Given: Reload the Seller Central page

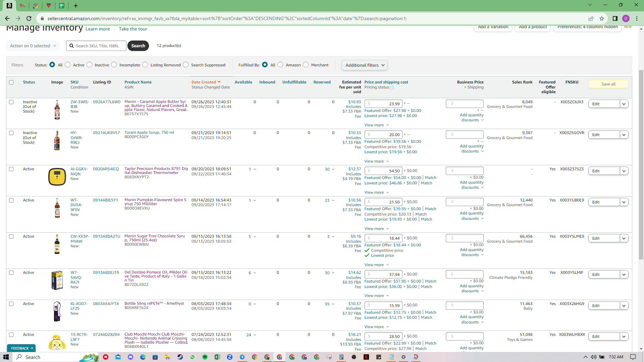Looking at the screenshot, I should pyautogui.click(x=29, y=18).
